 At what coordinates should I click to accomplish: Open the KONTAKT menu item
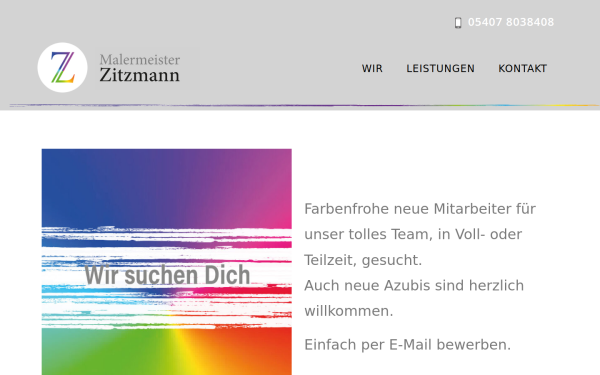522,68
